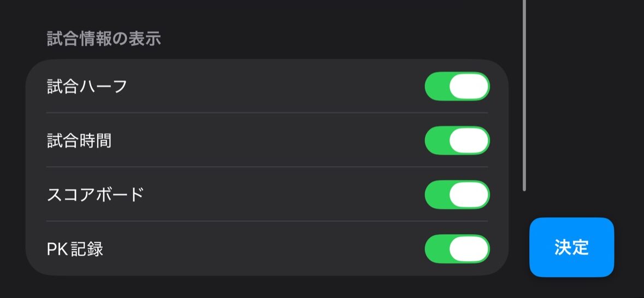Viewport: 644px width, 298px height.
Task: Tap the green track of 試合時間 switch
Action: [436, 141]
